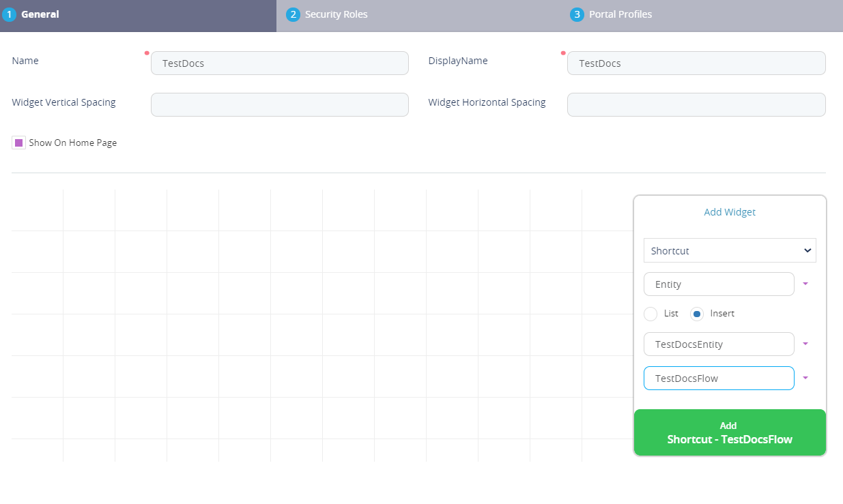Select the Insert radio button
Screen dimensions: 843x504
696,314
